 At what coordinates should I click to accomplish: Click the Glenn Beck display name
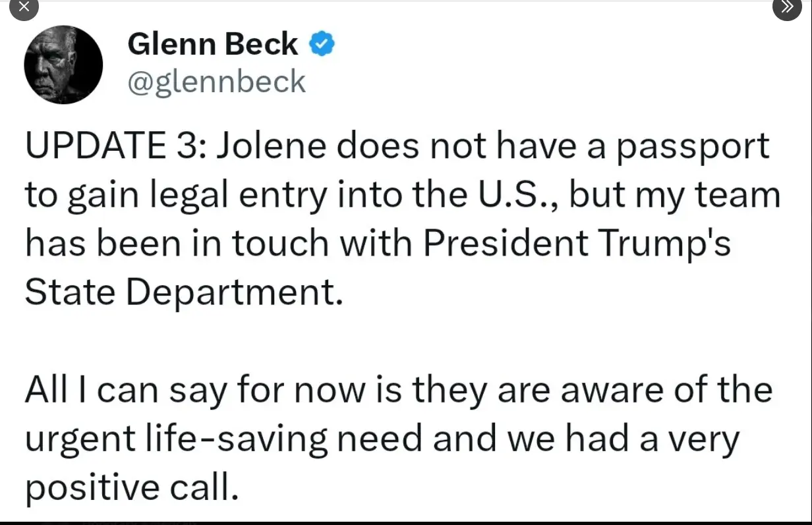click(212, 45)
